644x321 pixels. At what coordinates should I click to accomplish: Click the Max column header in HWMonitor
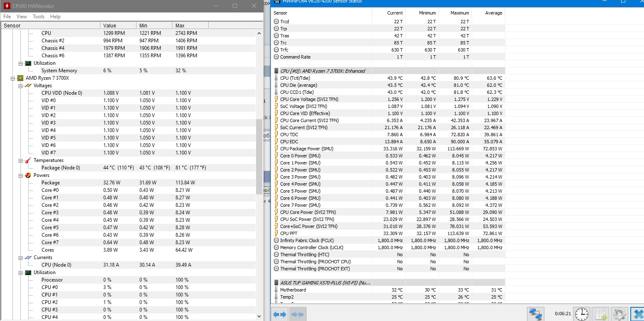(190, 25)
